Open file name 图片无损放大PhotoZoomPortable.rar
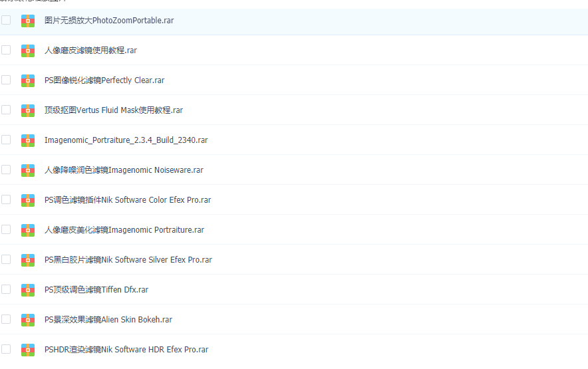Viewport: 588px width, 369px height. point(109,21)
